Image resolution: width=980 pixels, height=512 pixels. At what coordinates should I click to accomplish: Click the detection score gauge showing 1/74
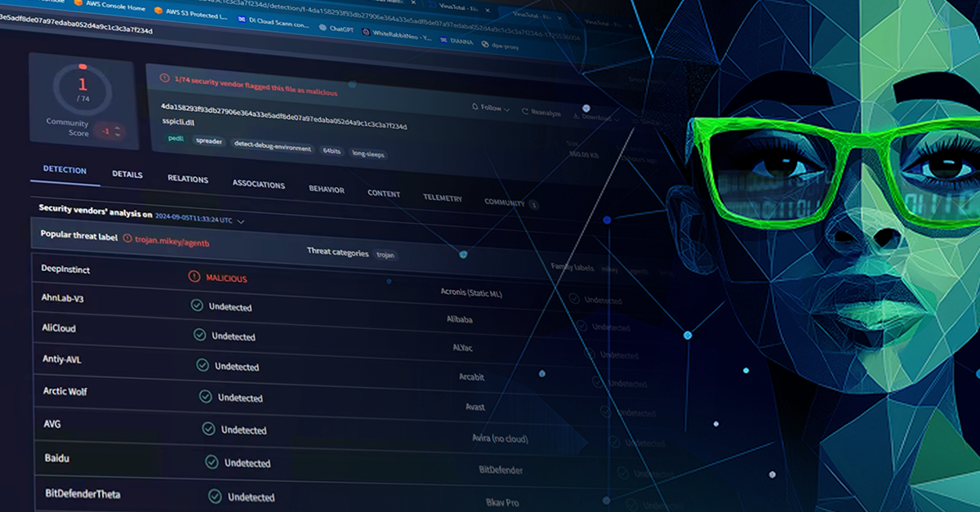[82, 87]
